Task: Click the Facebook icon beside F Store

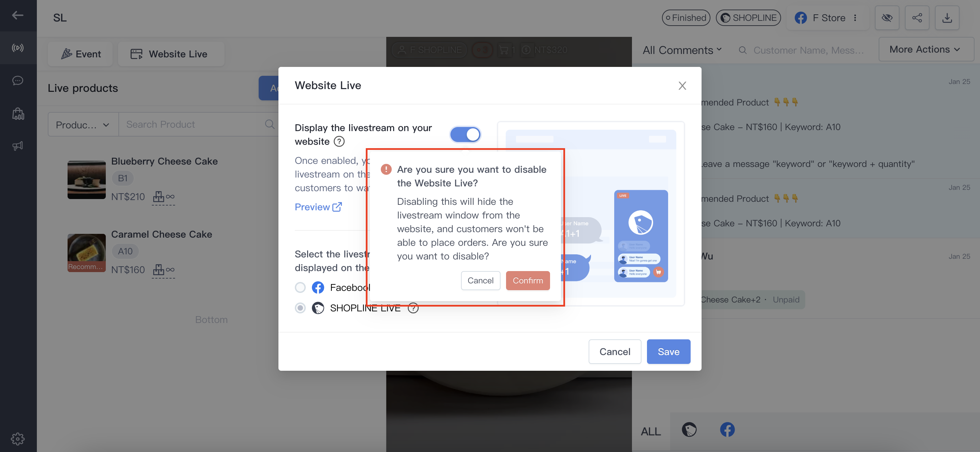Action: point(801,18)
